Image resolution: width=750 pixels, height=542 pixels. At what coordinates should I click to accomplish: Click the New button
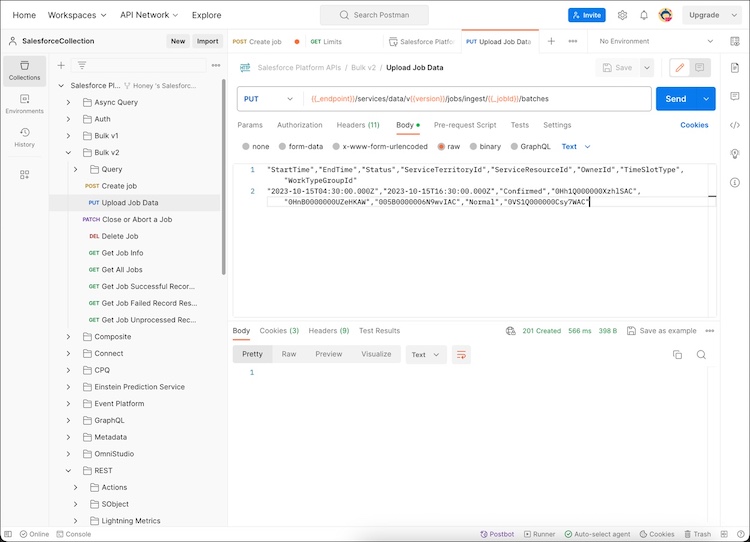(178, 41)
